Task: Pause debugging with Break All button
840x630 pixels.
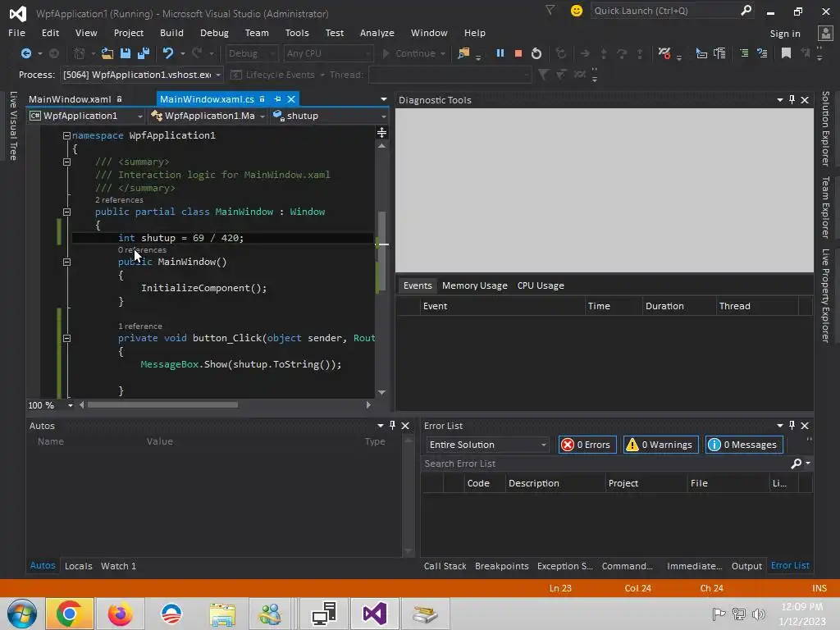Action: click(500, 53)
